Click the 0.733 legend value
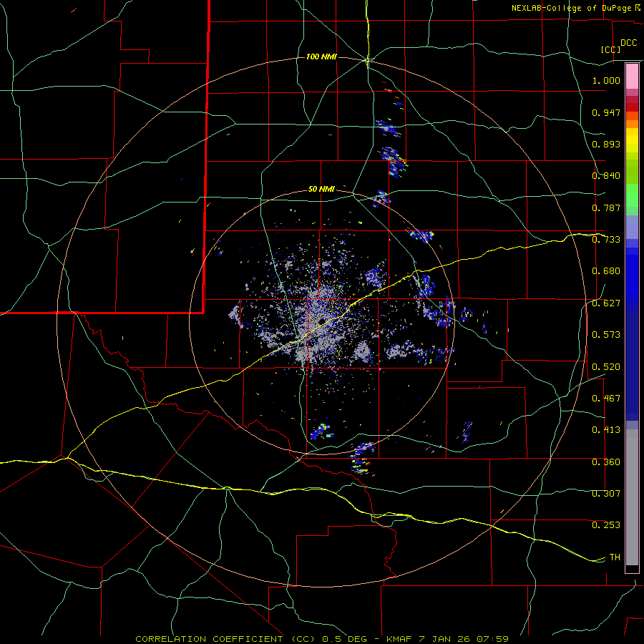The image size is (644, 644). pyautogui.click(x=606, y=240)
